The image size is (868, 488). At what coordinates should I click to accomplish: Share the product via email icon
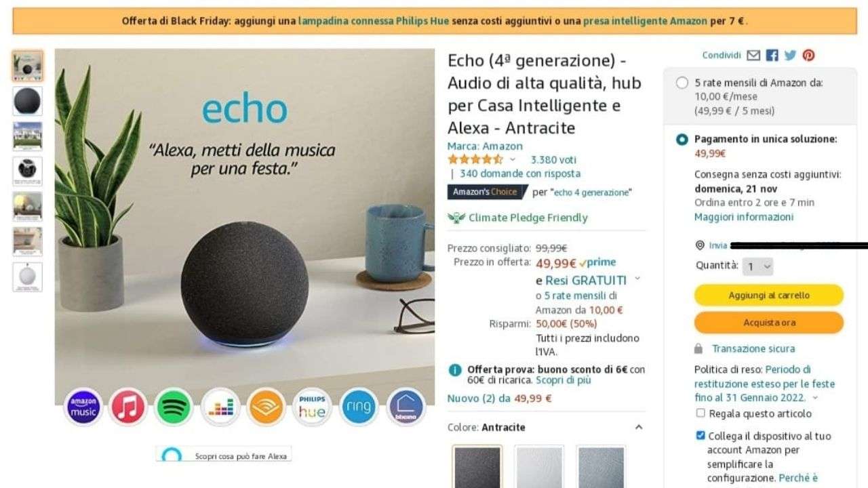[x=753, y=56]
